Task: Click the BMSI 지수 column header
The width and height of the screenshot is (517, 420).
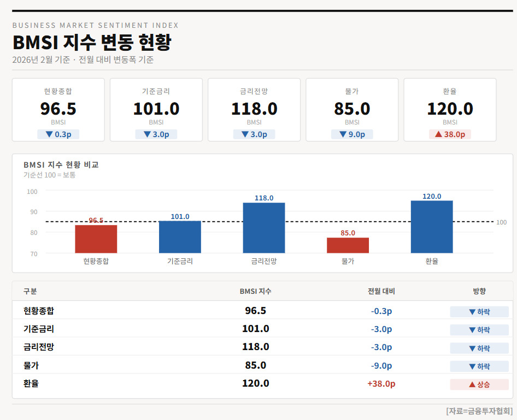Action: click(x=255, y=291)
